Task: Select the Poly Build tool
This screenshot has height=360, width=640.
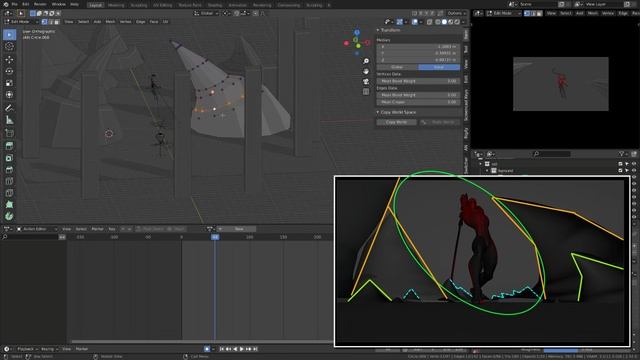Action: coord(9,204)
